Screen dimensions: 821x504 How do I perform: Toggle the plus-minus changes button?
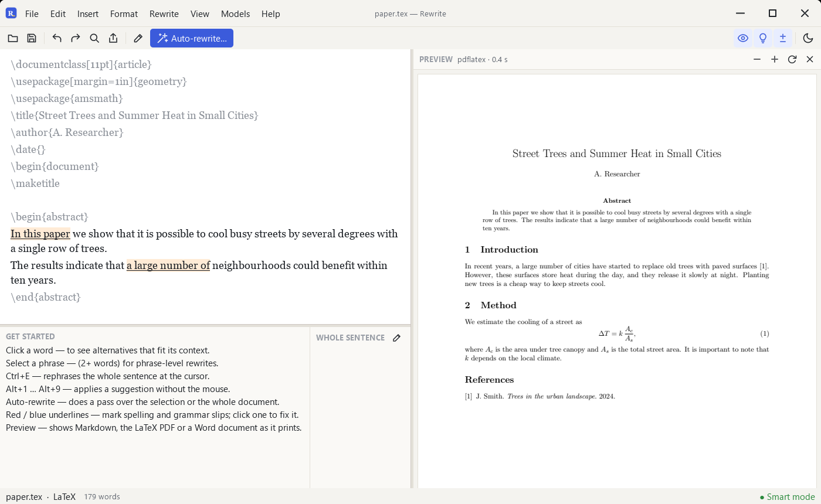tap(783, 38)
